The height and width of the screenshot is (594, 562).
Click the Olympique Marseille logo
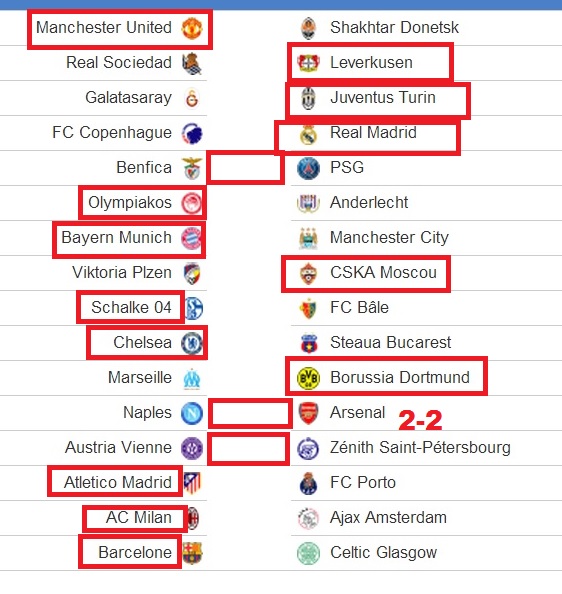(x=192, y=378)
